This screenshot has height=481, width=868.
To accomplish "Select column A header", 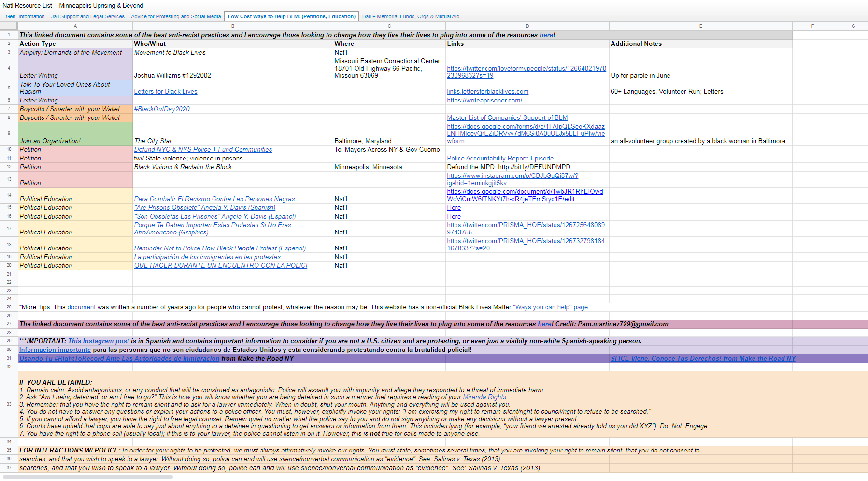I will coord(75,26).
